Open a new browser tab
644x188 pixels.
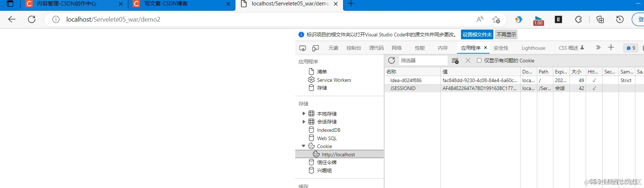[351, 4]
